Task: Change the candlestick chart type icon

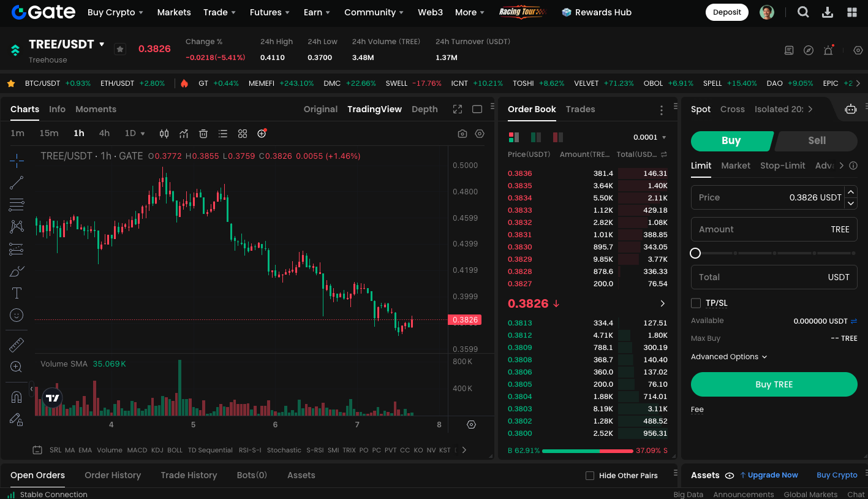Action: pyautogui.click(x=164, y=134)
